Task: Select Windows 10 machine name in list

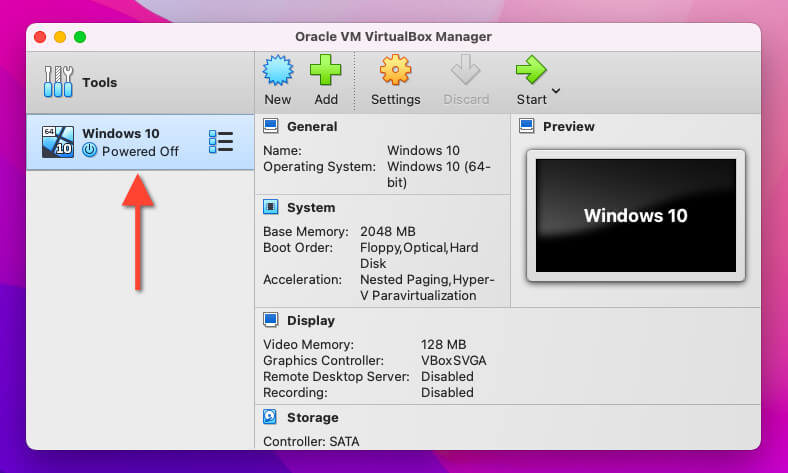Action: pyautogui.click(x=121, y=133)
